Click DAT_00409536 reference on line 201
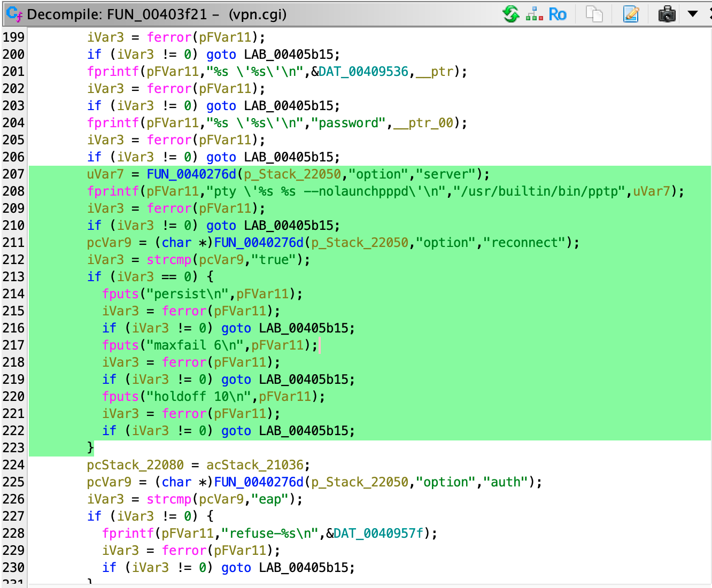Image resolution: width=712 pixels, height=588 pixels. click(363, 72)
